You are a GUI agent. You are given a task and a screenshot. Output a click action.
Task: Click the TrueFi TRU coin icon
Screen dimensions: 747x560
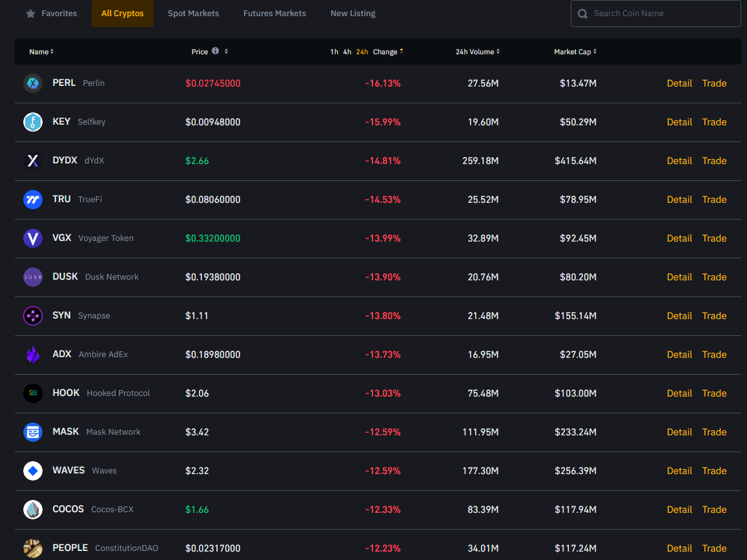point(33,200)
